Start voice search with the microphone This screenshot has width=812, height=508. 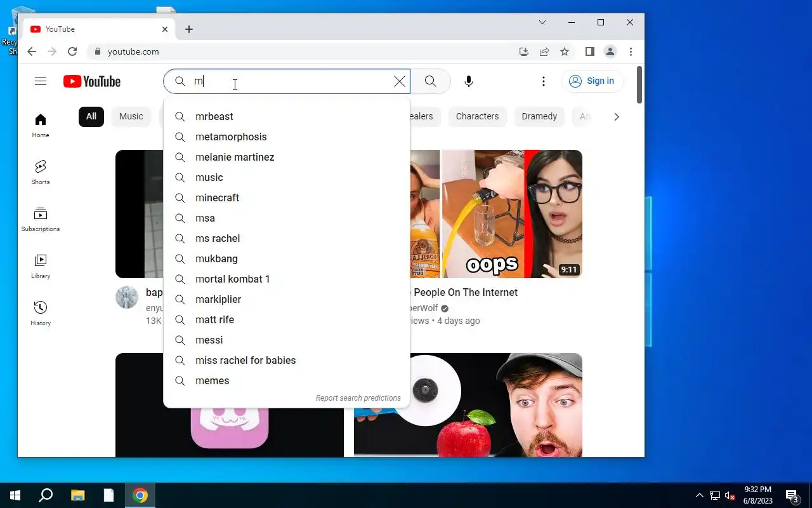(468, 81)
